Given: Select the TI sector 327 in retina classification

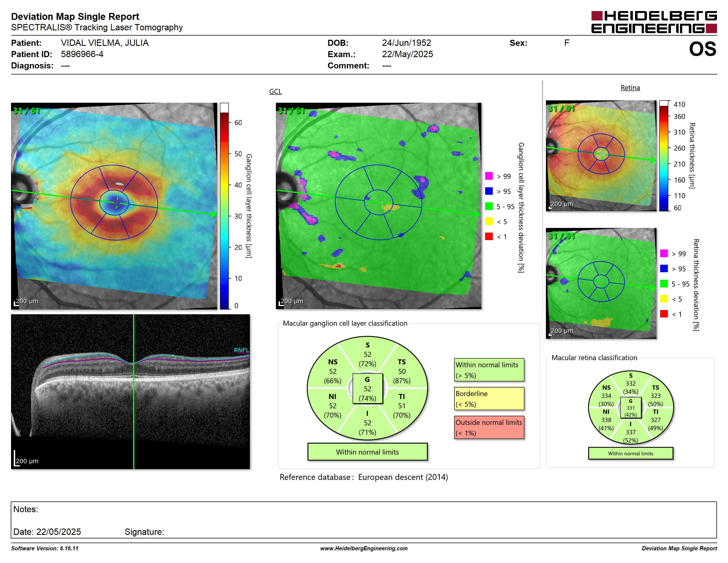Looking at the screenshot, I should (655, 420).
